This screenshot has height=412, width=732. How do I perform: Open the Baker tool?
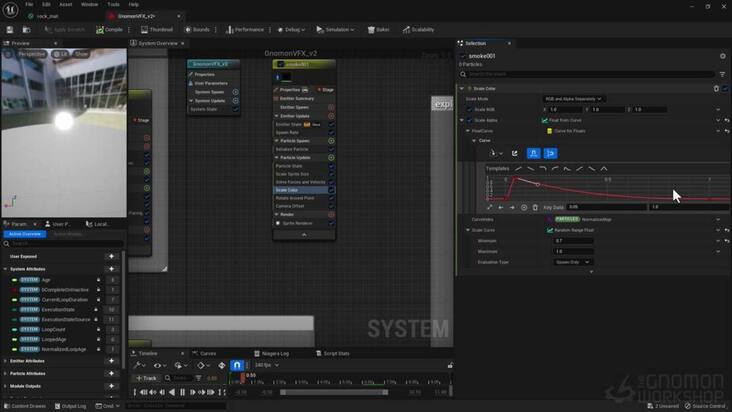pyautogui.click(x=379, y=30)
